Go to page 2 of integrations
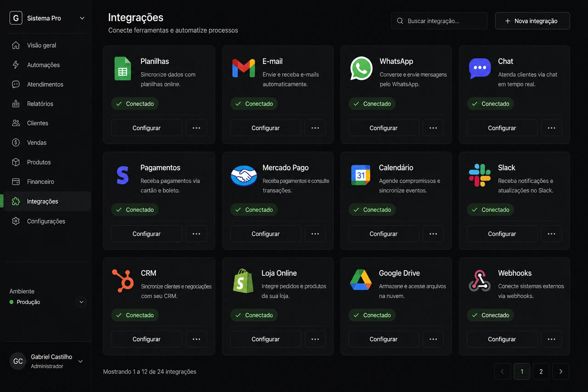 coord(541,371)
